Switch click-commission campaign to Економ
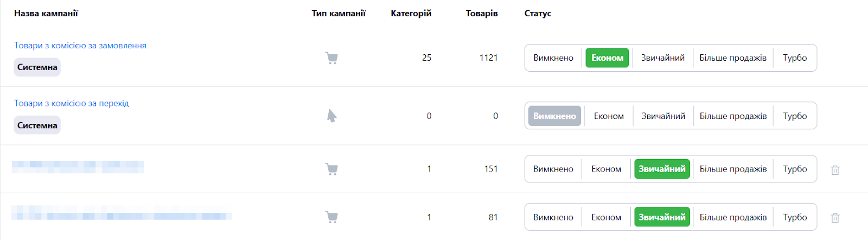 coord(609,116)
